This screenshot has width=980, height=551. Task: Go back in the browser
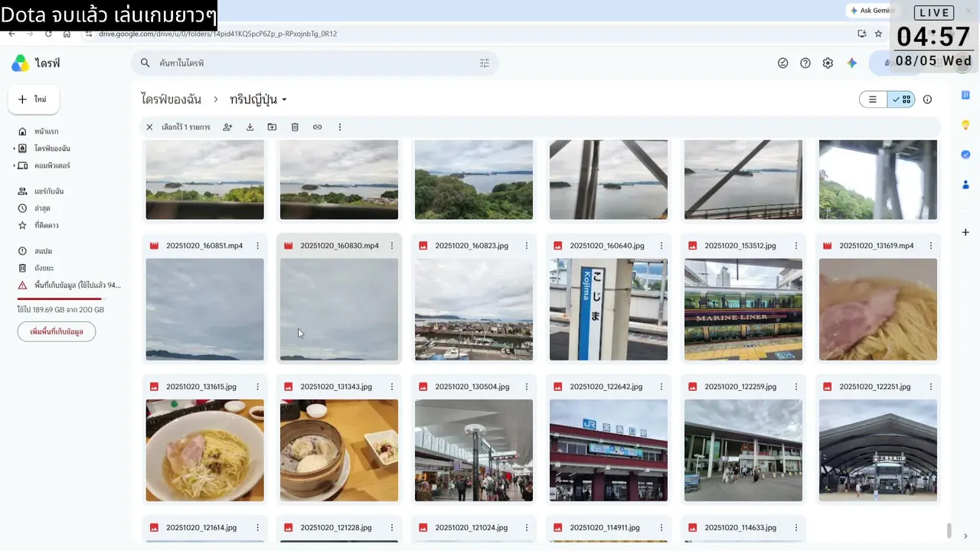pos(11,34)
